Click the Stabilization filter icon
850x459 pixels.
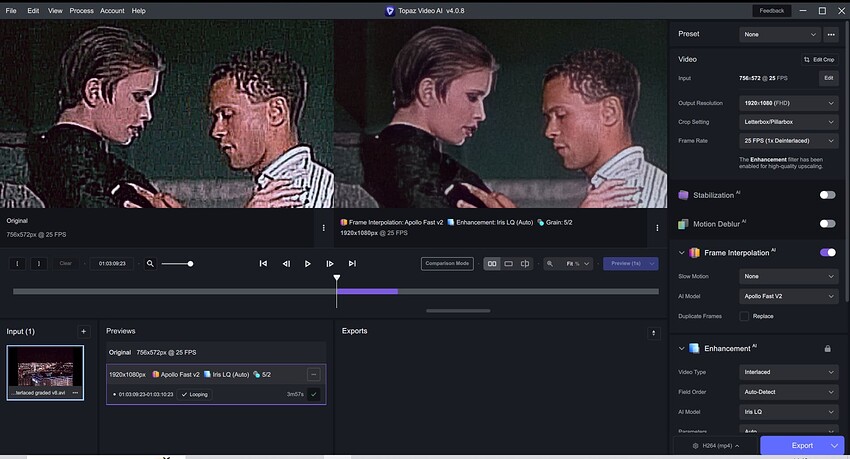click(x=683, y=195)
